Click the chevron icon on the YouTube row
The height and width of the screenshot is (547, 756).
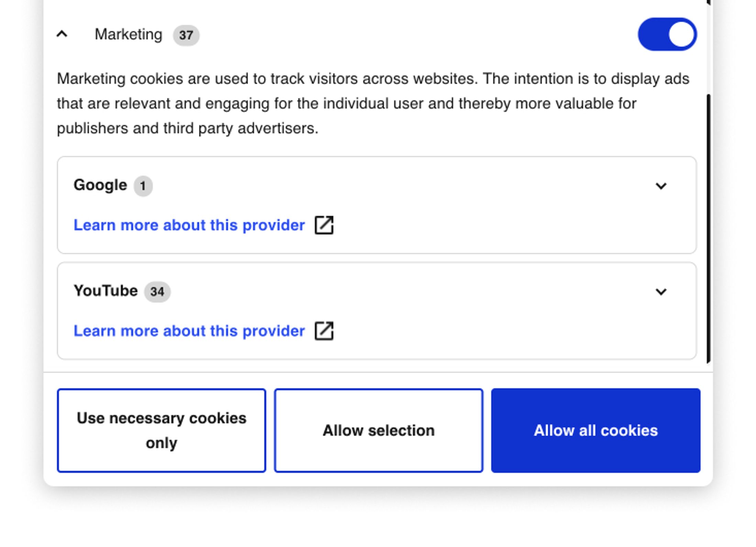(661, 292)
